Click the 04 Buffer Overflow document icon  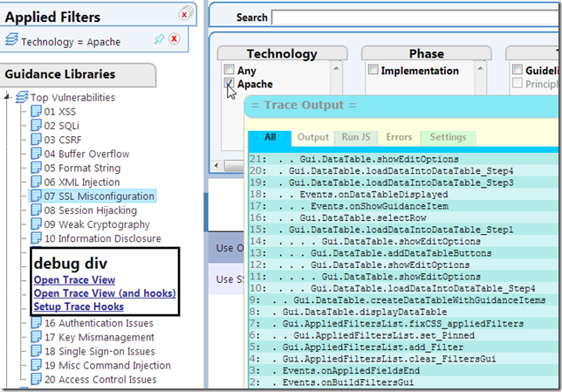tap(36, 154)
